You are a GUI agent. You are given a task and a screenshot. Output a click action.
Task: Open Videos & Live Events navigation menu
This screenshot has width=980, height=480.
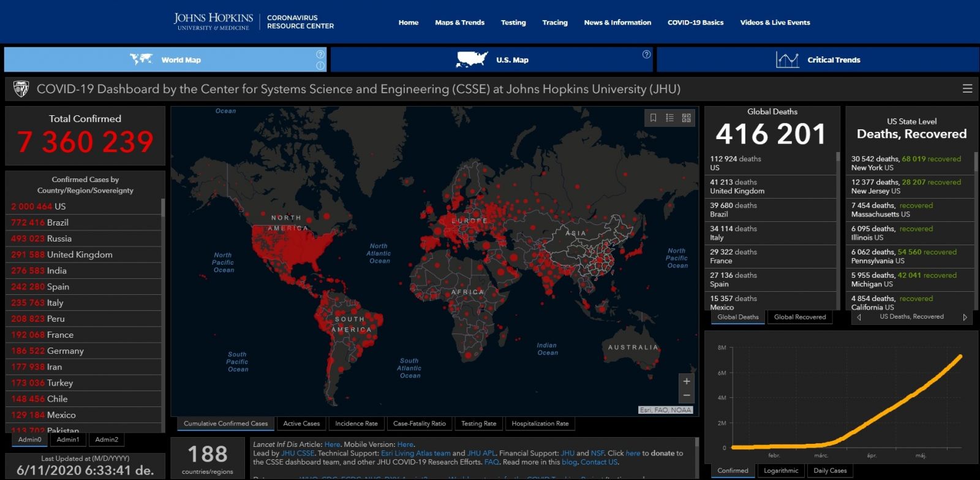775,23
